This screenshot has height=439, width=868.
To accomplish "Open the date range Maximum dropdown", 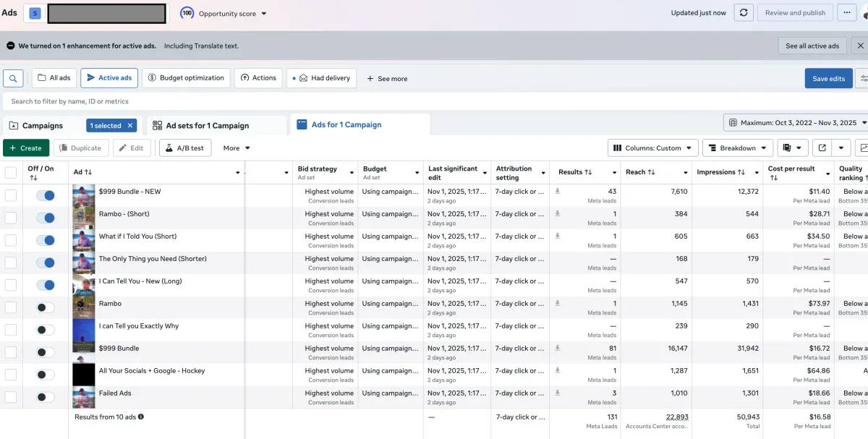I will coord(797,123).
